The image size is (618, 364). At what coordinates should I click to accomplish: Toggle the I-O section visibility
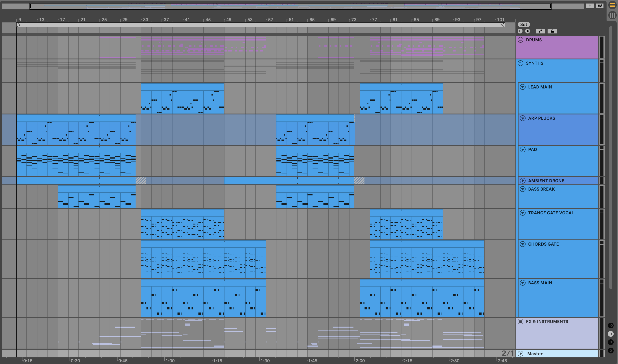pyautogui.click(x=611, y=325)
